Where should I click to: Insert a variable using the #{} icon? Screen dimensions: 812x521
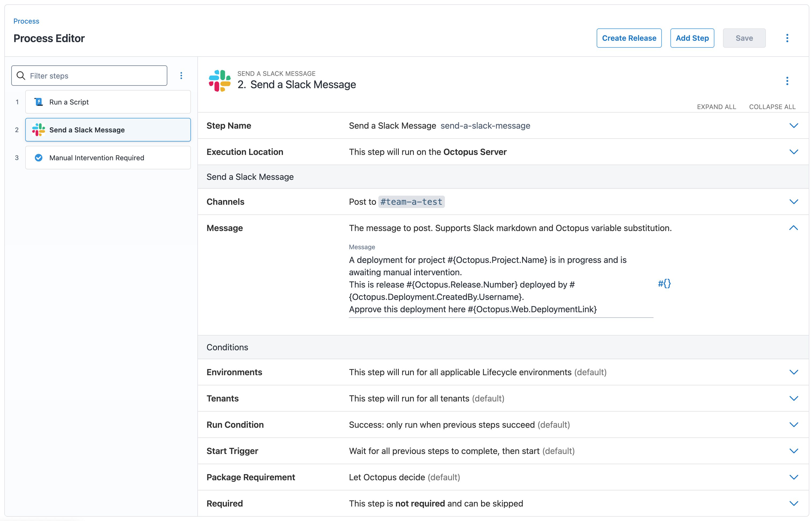(664, 284)
